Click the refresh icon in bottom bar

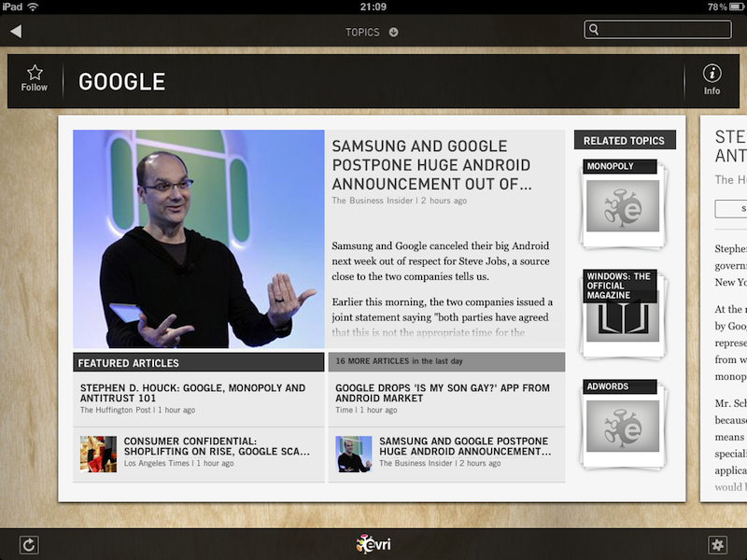click(x=29, y=544)
